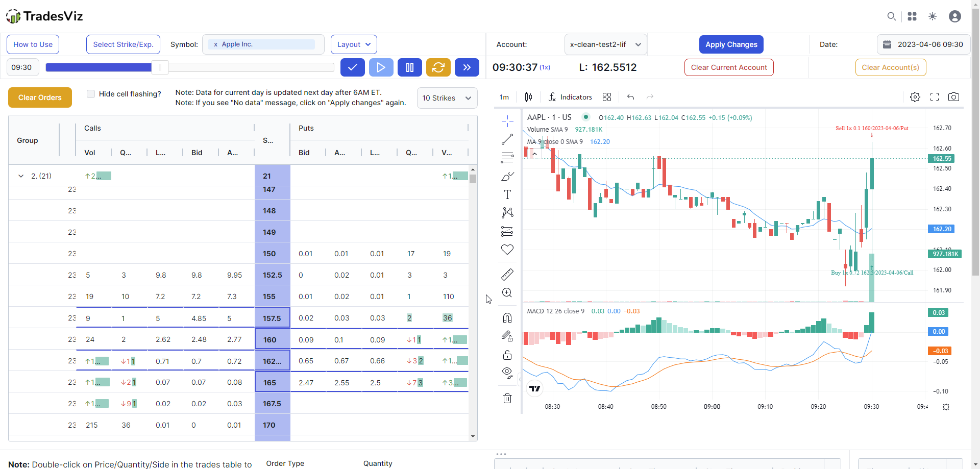Click the time playback slider handle
Image resolution: width=980 pixels, height=469 pixels.
pos(160,67)
